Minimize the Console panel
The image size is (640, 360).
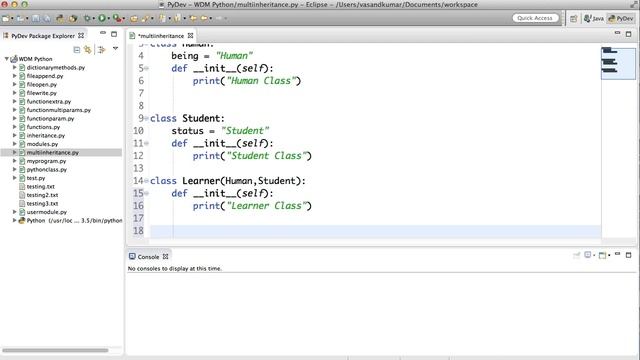(x=617, y=254)
